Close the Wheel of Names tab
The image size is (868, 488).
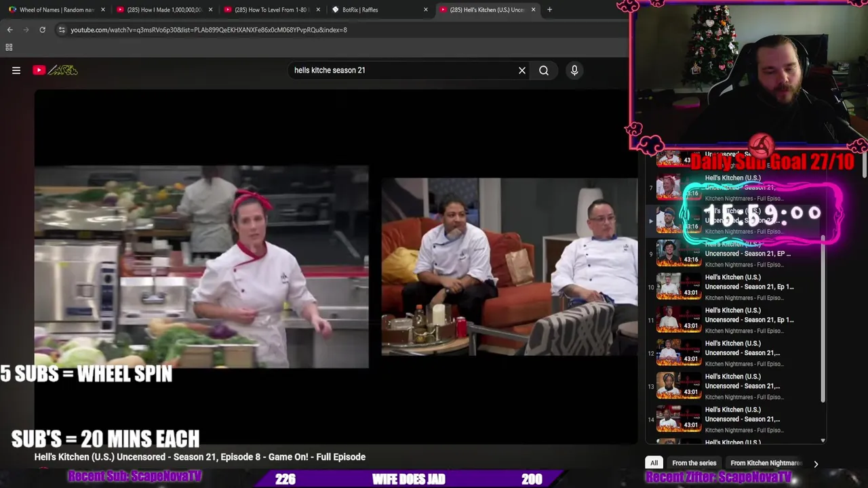[x=103, y=9]
